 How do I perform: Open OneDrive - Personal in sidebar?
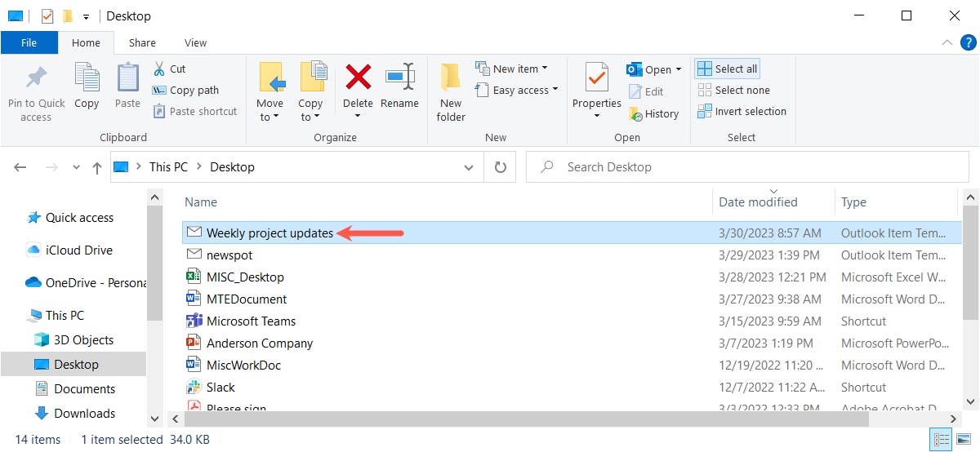coord(86,283)
